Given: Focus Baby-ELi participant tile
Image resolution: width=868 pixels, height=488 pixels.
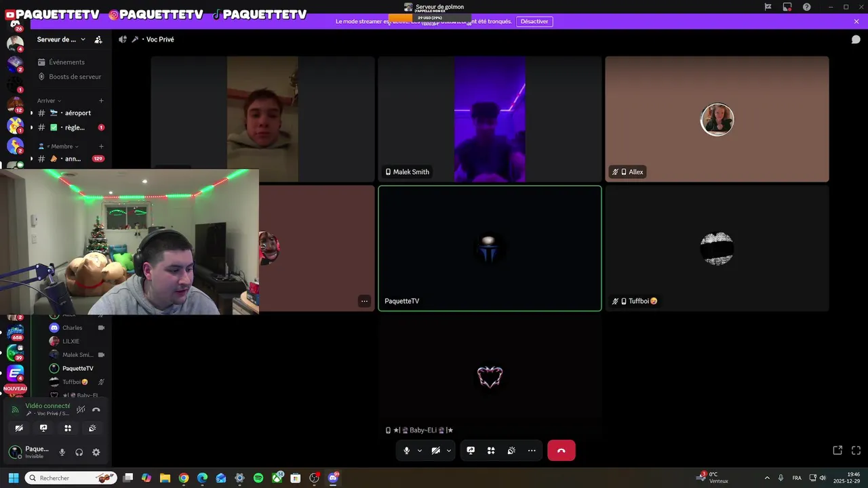Looking at the screenshot, I should coord(490,377).
